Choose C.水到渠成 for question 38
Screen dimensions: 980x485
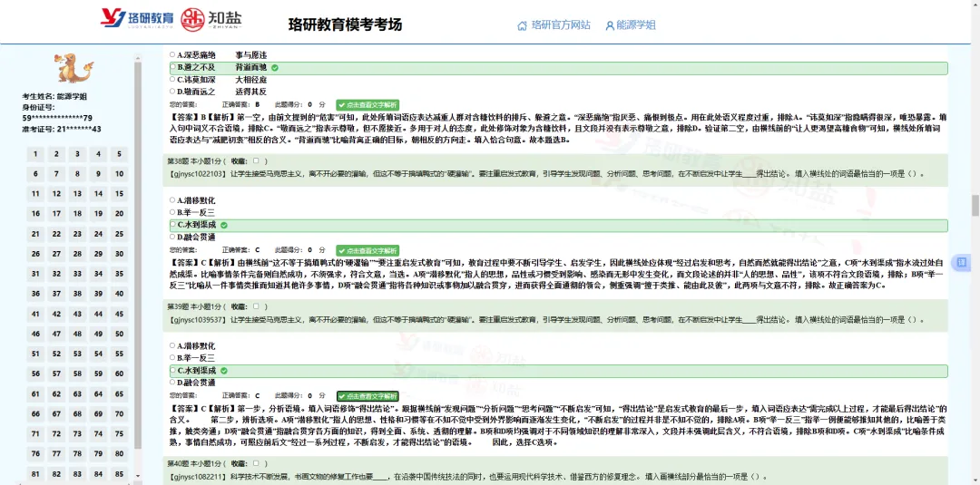point(173,225)
